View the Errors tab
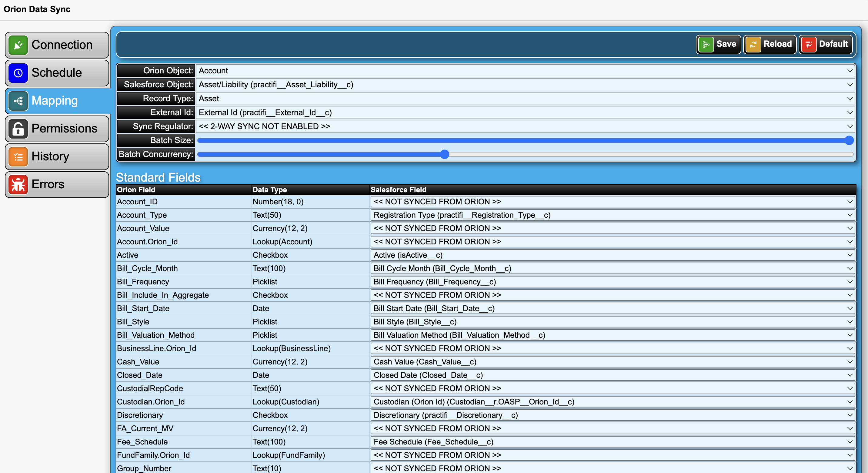The width and height of the screenshot is (868, 473). pos(57,185)
